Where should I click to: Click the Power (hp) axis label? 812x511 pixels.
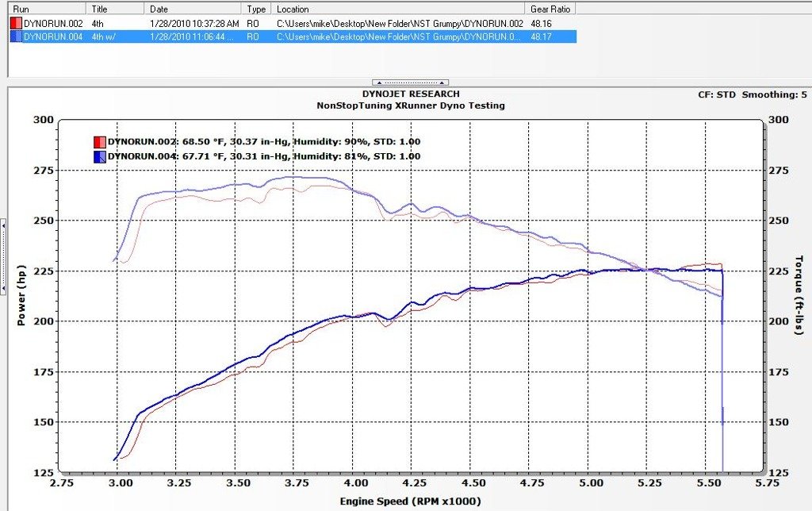[x=21, y=295]
